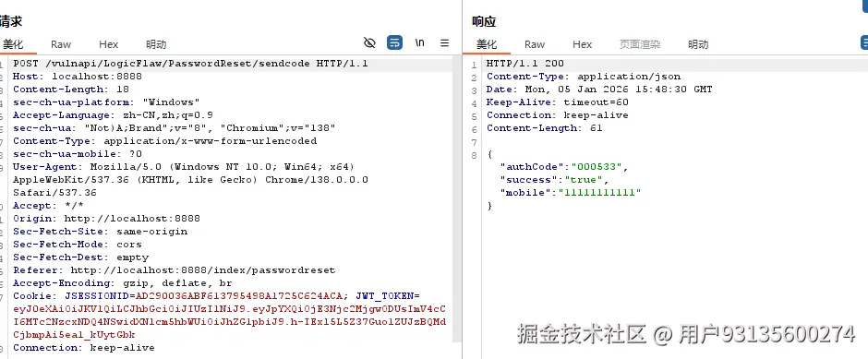This screenshot has height=359, width=868.
Task: Click the Referer: passwordreset header line
Action: click(x=175, y=269)
